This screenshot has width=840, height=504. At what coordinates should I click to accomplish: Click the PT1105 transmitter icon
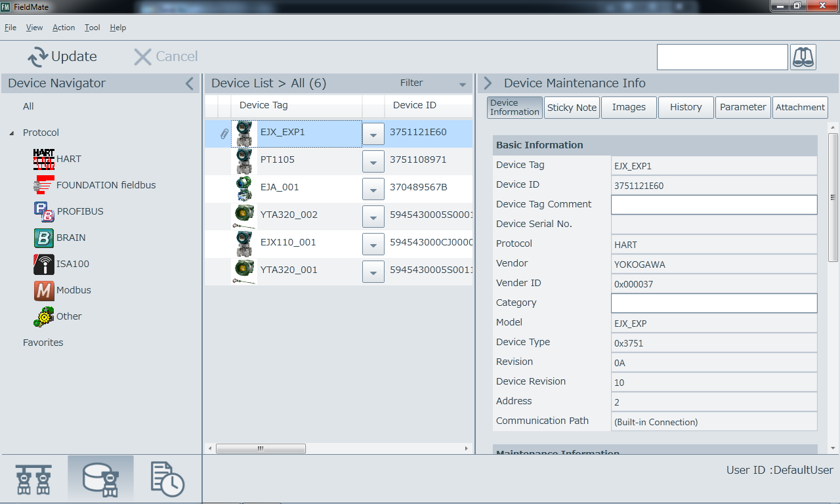point(244,161)
